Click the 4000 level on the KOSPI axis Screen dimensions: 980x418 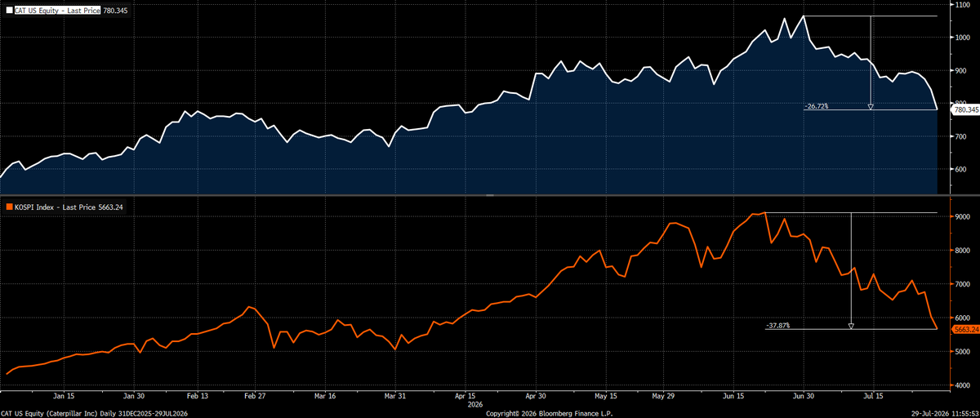coord(964,385)
